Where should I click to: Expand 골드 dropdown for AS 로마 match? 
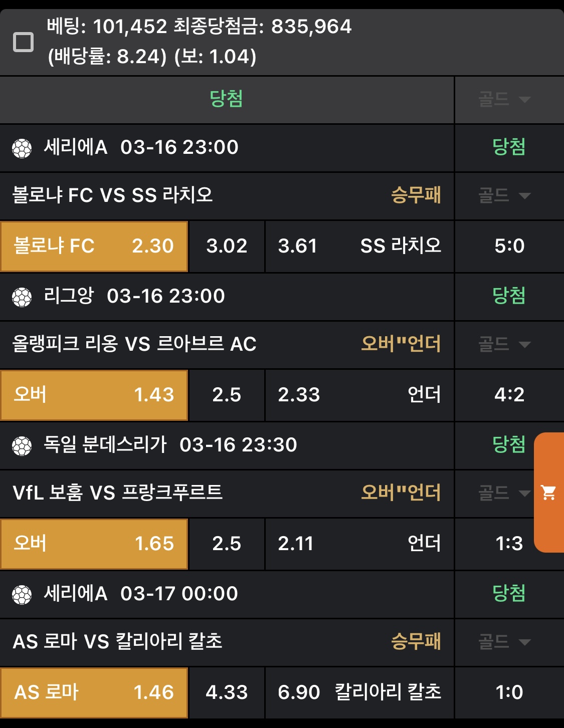(504, 642)
